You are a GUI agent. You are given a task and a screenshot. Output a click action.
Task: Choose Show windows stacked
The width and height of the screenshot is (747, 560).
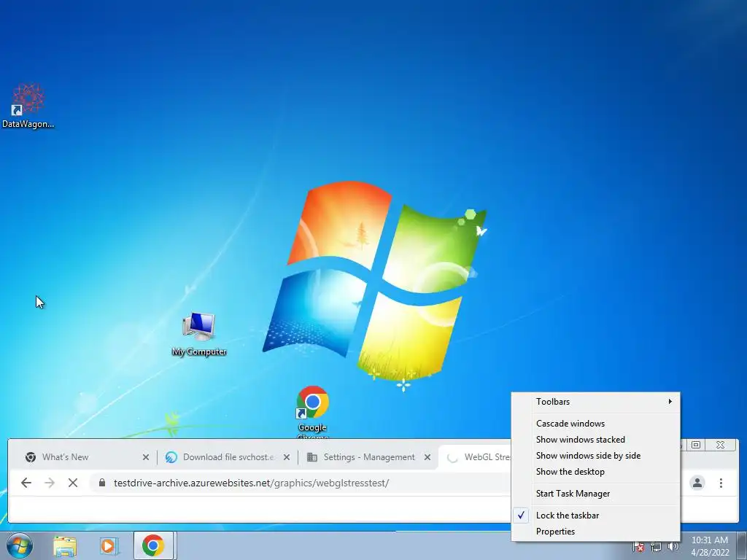(595, 440)
